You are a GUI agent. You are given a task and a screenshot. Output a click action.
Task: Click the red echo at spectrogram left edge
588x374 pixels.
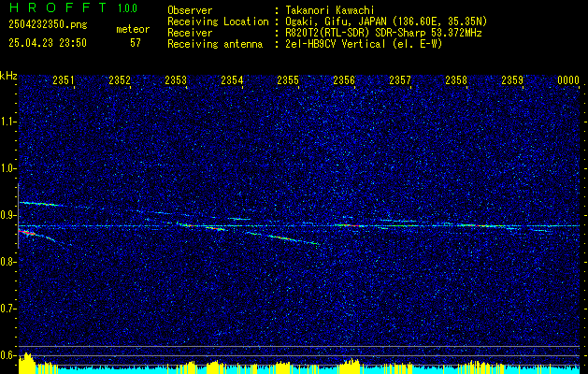tap(27, 233)
